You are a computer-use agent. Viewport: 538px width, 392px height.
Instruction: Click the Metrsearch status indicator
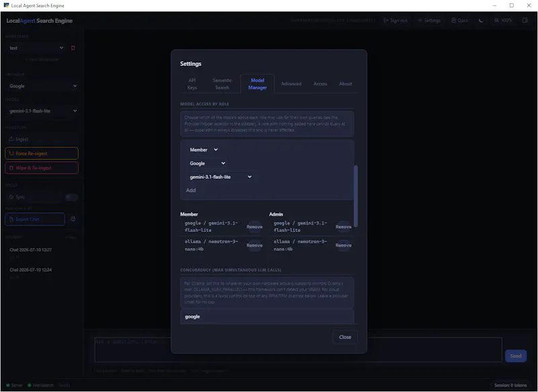click(x=41, y=385)
